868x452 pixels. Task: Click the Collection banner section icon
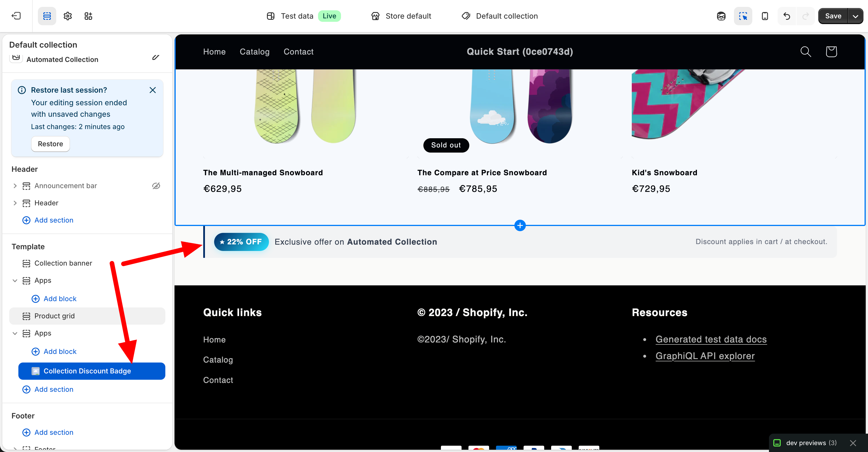coord(26,263)
